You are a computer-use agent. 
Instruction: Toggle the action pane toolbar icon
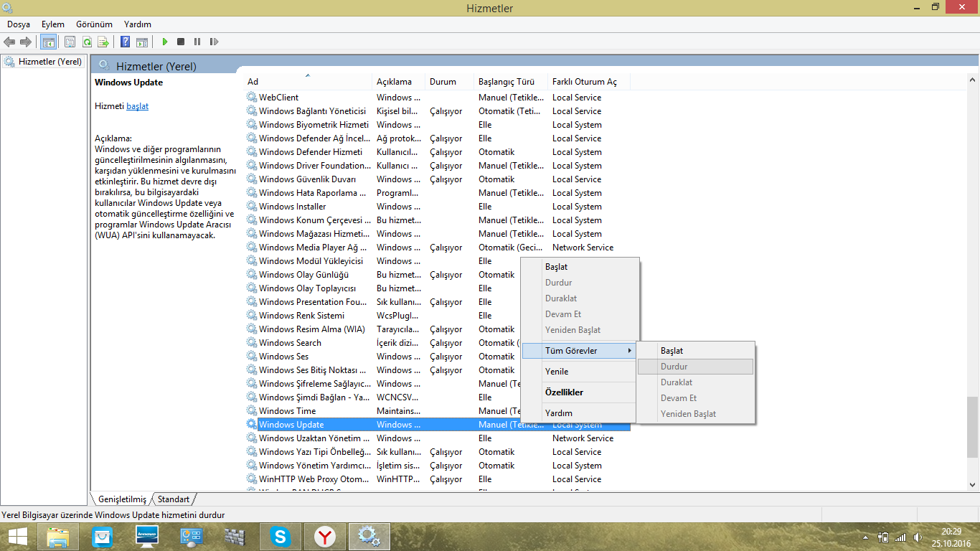tap(142, 42)
